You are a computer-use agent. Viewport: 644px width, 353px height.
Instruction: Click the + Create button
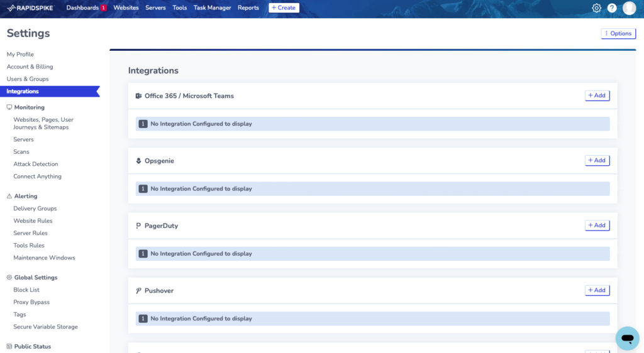284,8
